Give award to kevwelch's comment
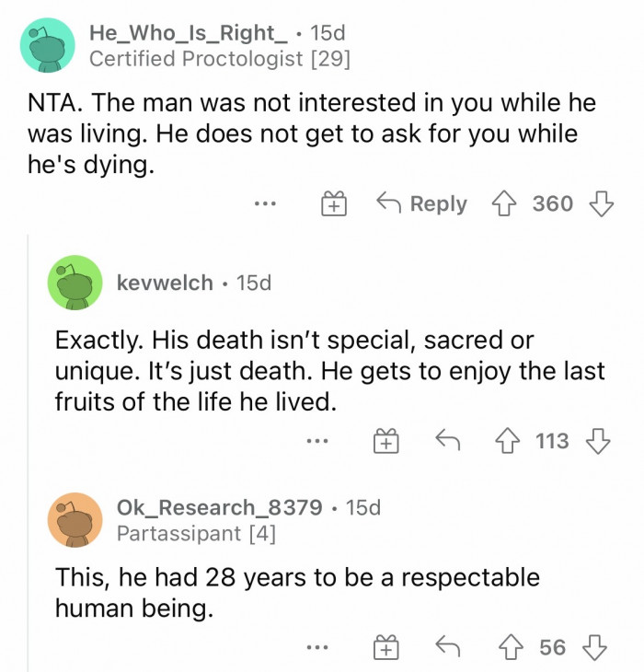Screen dimensions: 644x672 [385, 442]
